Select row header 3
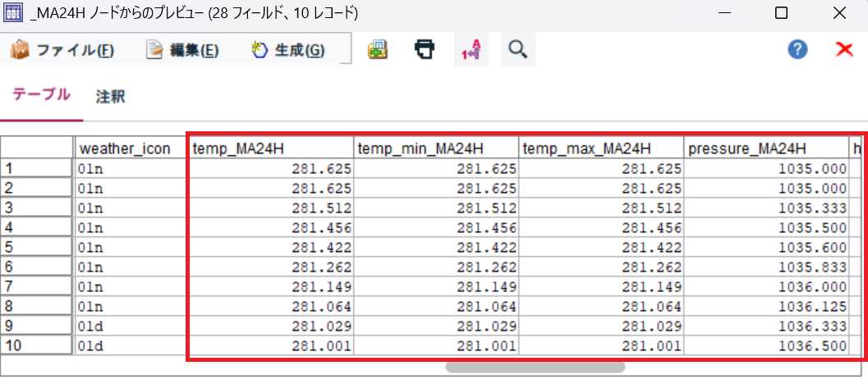The height and width of the screenshot is (384, 868). [x=36, y=208]
